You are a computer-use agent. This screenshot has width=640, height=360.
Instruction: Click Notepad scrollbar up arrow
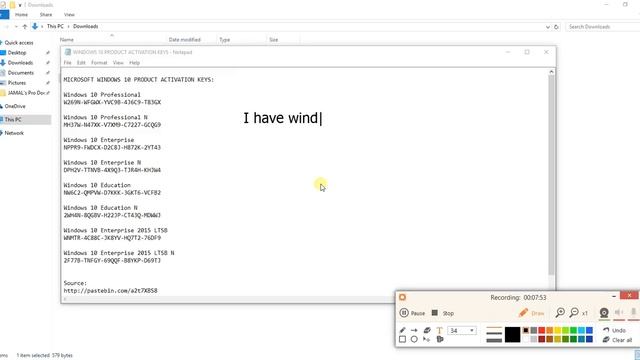(551, 72)
